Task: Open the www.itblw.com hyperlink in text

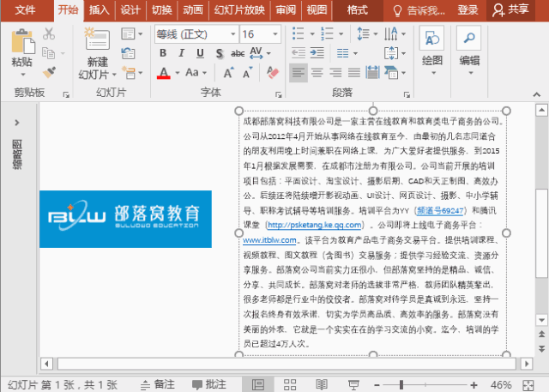Action: tap(269, 240)
